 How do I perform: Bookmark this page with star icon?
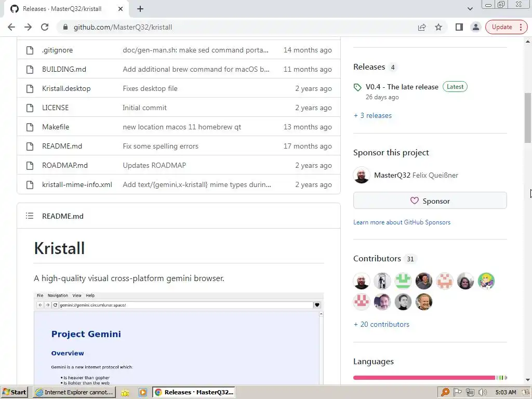[x=438, y=27]
